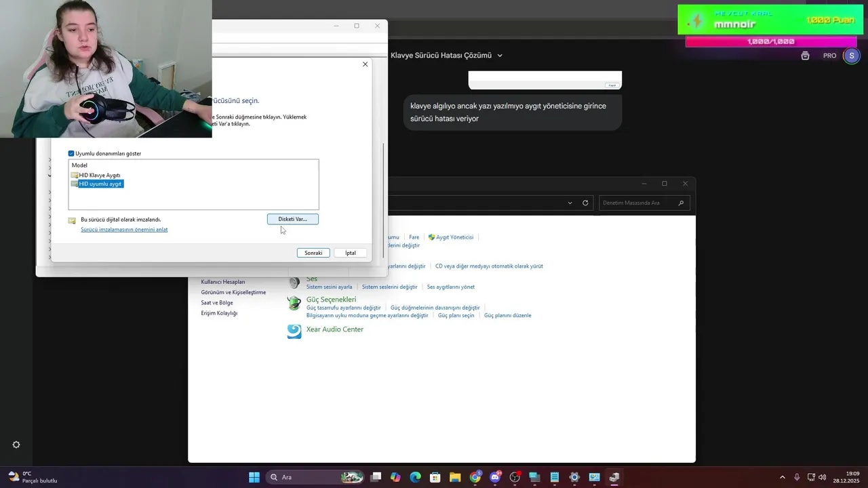Open 'Xear Audio Center' link
The height and width of the screenshot is (488, 868).
coord(335,329)
